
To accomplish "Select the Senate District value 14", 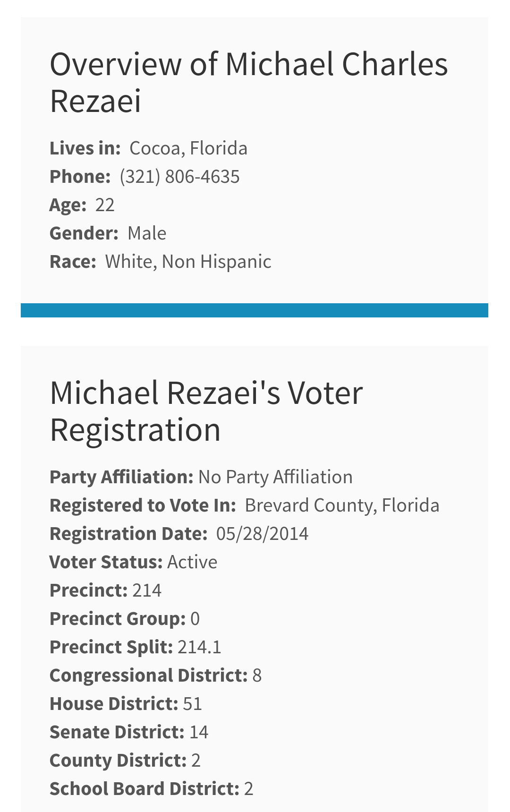I will coord(199,732).
